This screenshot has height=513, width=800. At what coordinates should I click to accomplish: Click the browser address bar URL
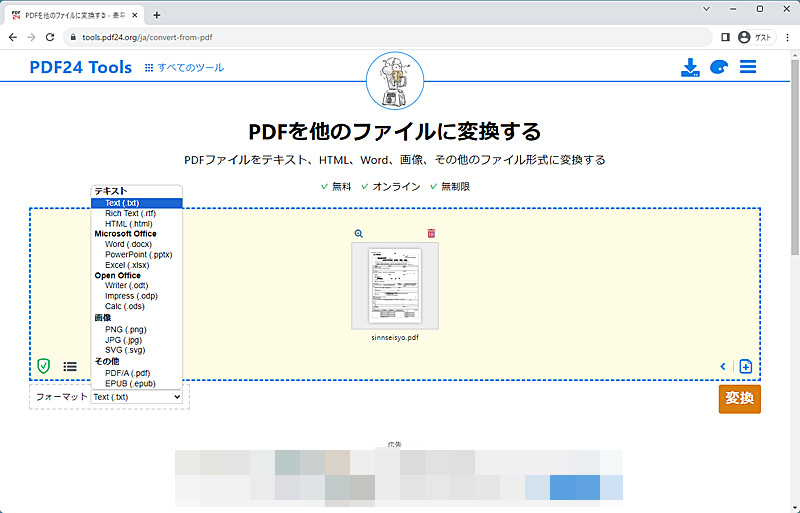tap(147, 37)
